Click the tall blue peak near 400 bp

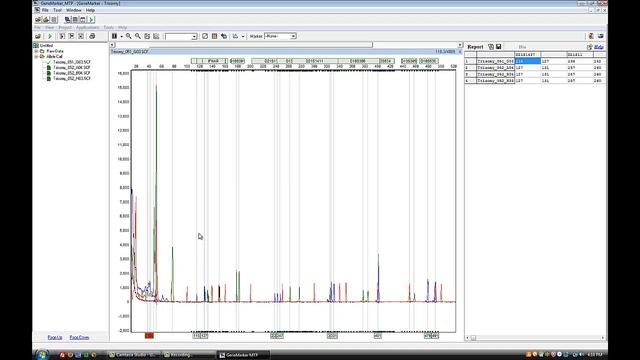pyautogui.click(x=378, y=278)
